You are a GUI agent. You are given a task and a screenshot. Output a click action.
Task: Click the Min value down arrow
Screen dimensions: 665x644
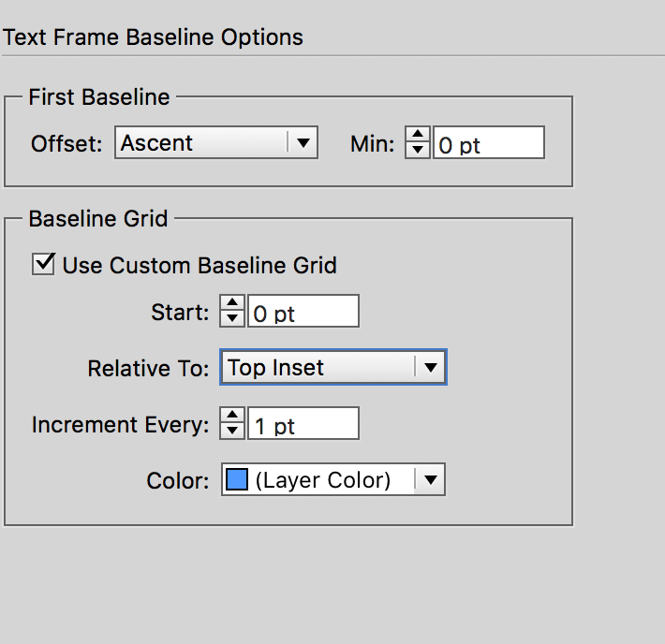418,150
